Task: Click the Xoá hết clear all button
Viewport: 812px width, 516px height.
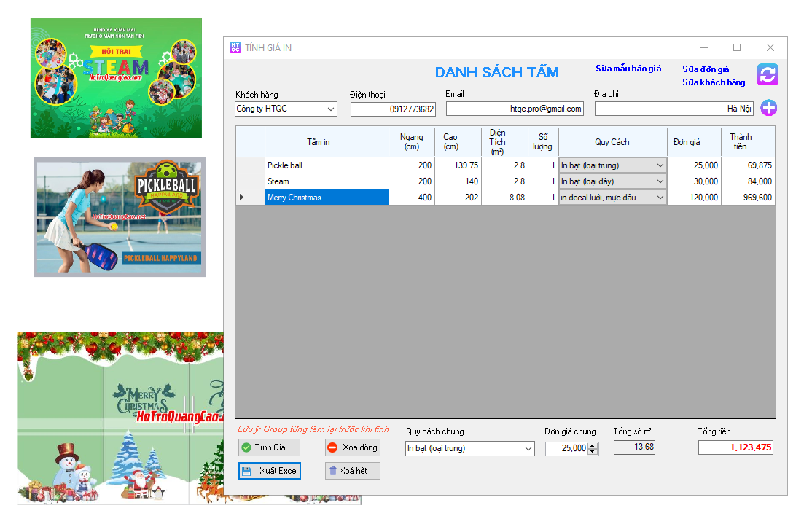Action: (352, 471)
